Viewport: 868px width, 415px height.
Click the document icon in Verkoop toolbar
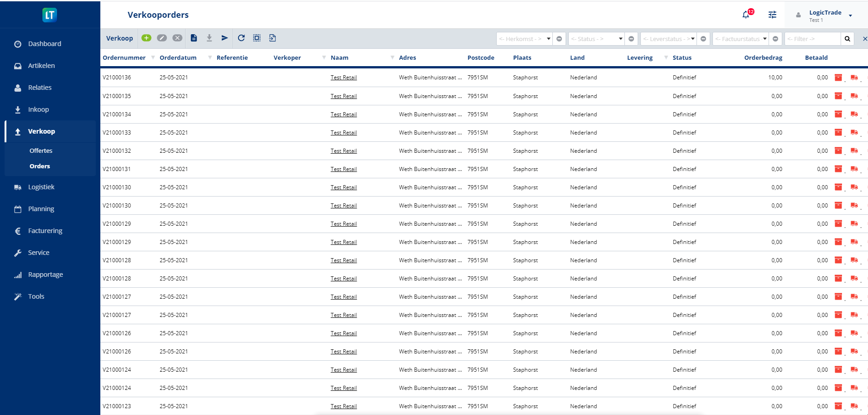pos(194,38)
